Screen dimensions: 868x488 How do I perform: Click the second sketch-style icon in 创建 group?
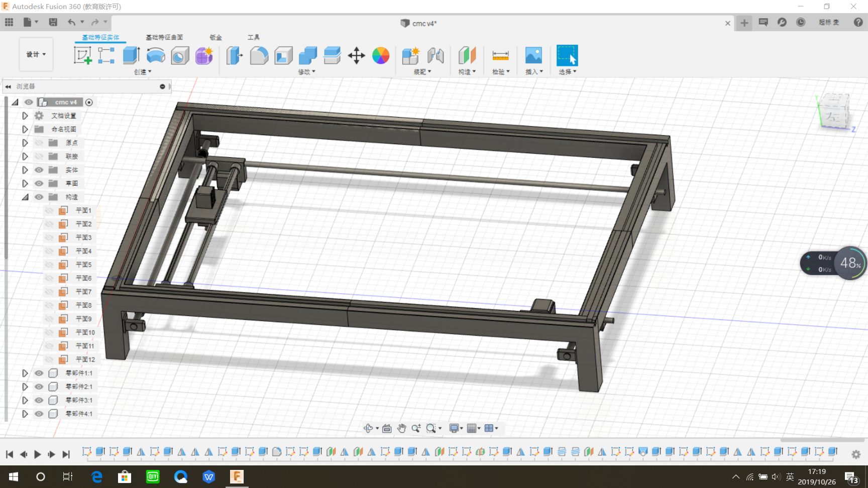[106, 55]
